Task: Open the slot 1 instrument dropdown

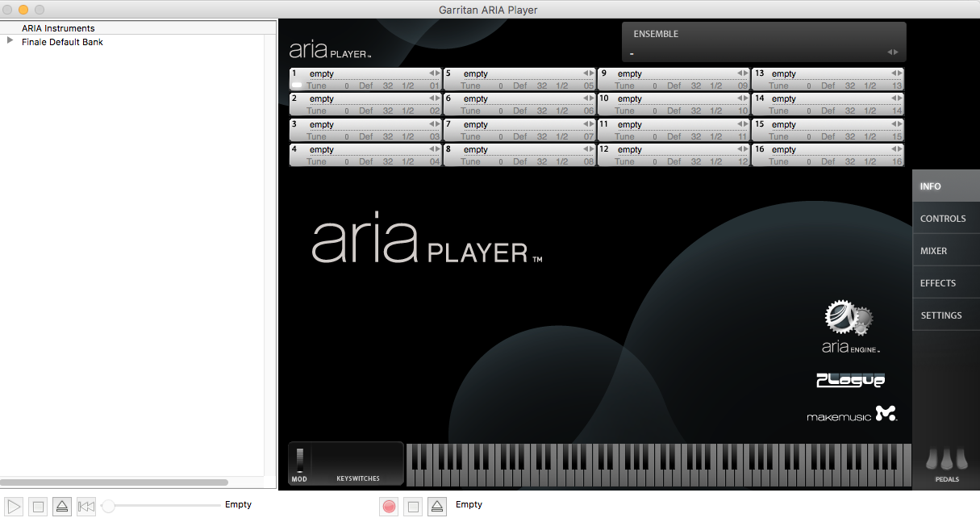Action: click(x=366, y=73)
